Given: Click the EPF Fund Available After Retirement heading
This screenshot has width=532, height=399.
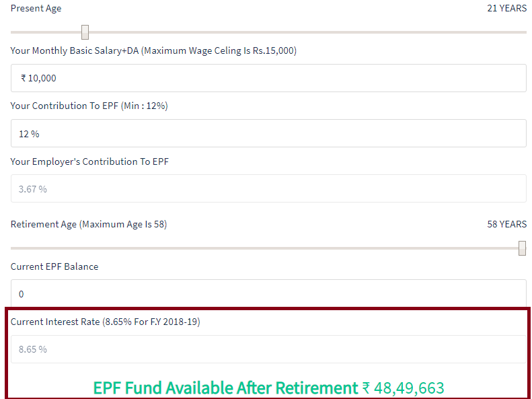Looking at the screenshot, I should (225, 388).
